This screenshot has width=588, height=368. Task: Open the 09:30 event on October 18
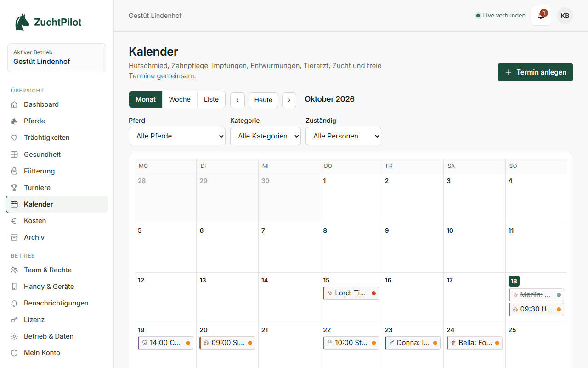(536, 309)
